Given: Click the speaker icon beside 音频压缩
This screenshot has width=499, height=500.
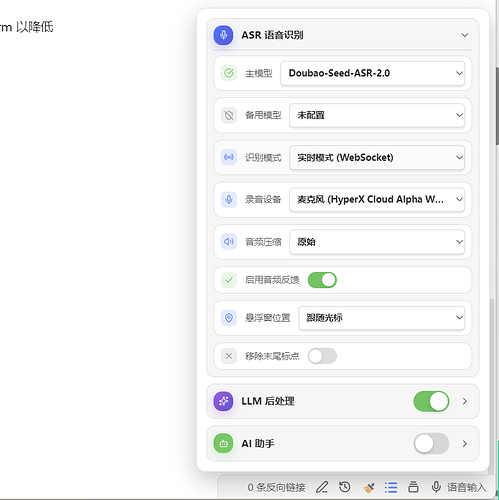Looking at the screenshot, I should tap(229, 242).
